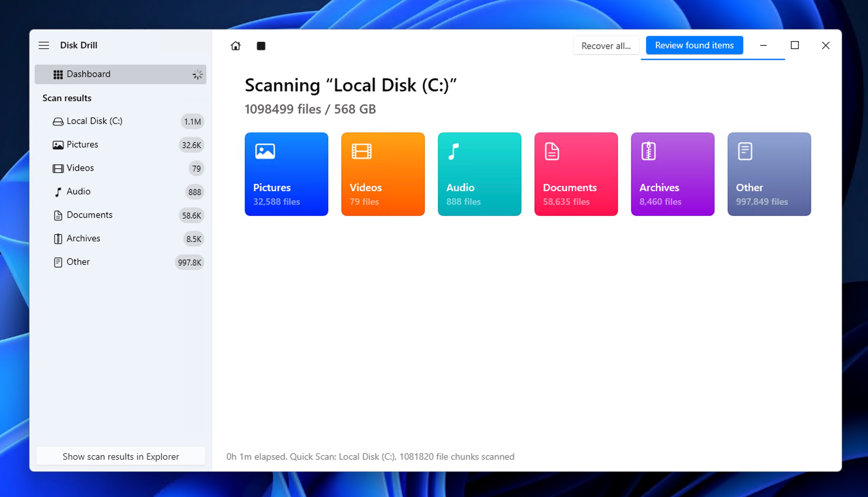Show scan results in Explorer

click(120, 456)
